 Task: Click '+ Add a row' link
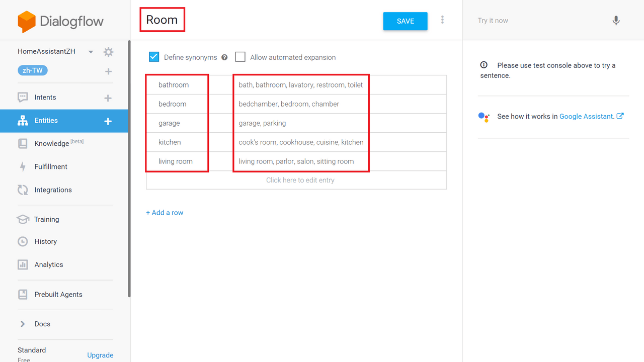tap(165, 213)
